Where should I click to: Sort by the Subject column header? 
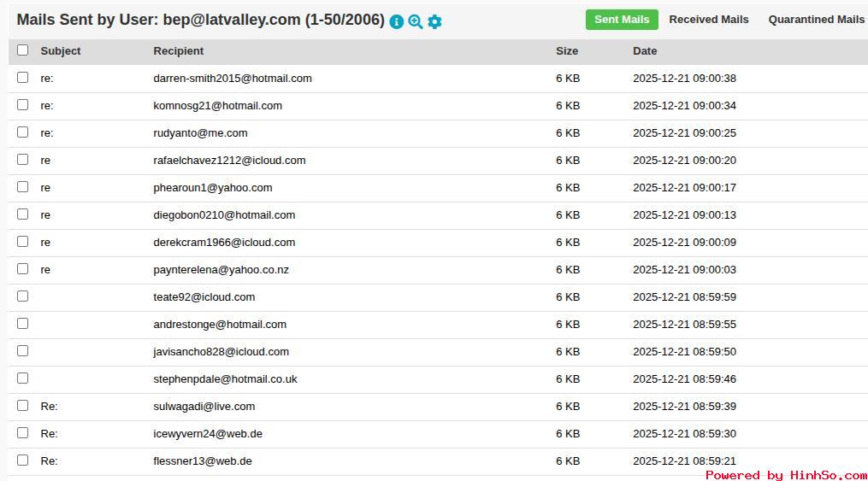point(61,51)
